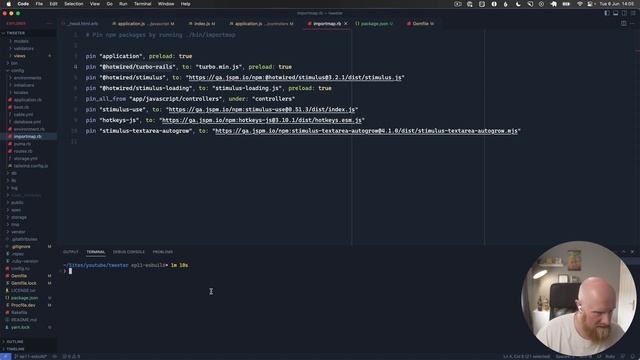The width and height of the screenshot is (640, 360).
Task: Open importmap.rb in the file tree
Action: tap(27, 136)
